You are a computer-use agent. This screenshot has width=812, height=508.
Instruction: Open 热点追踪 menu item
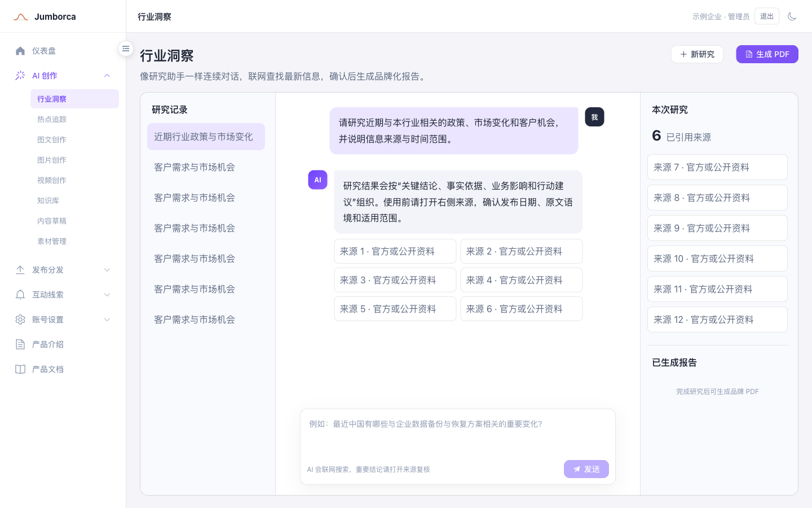74,119
